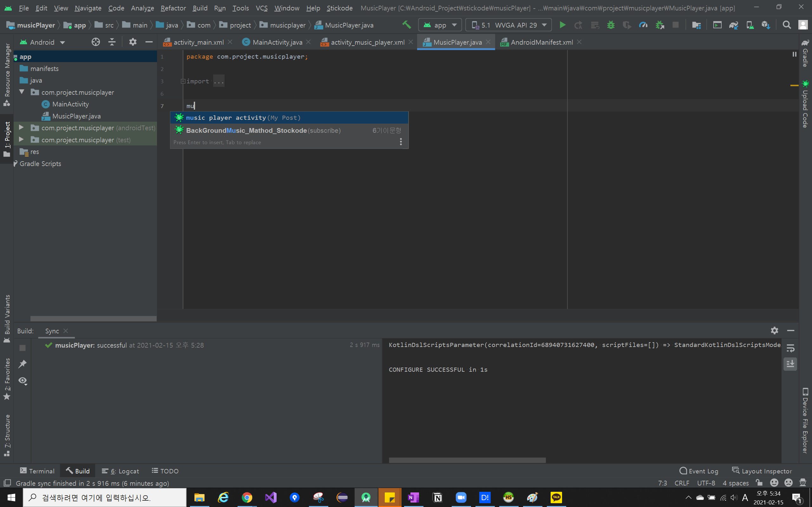This screenshot has height=507, width=812.
Task: Open the app run configuration dropdown
Action: (440, 25)
